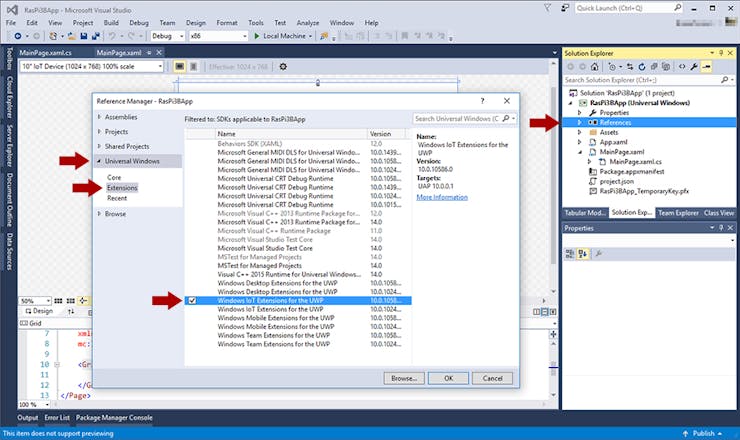
Task: Open Package Manager Console tab
Action: [114, 417]
